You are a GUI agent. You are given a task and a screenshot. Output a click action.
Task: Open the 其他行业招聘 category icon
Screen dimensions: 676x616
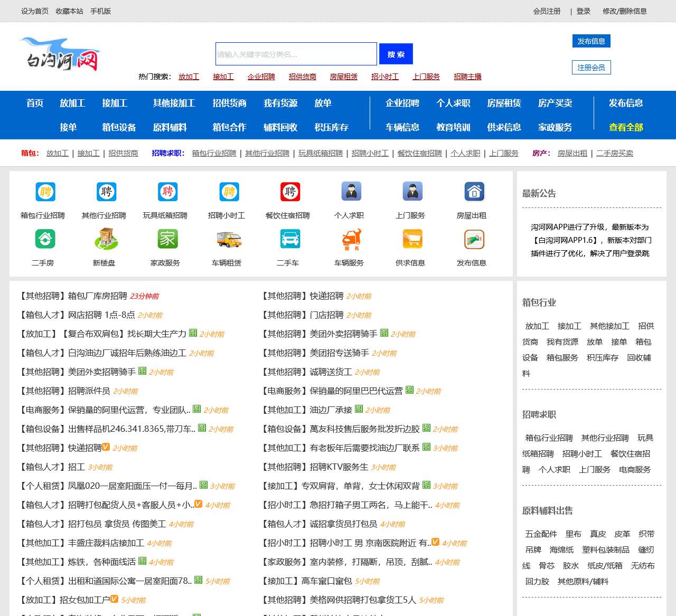click(106, 192)
